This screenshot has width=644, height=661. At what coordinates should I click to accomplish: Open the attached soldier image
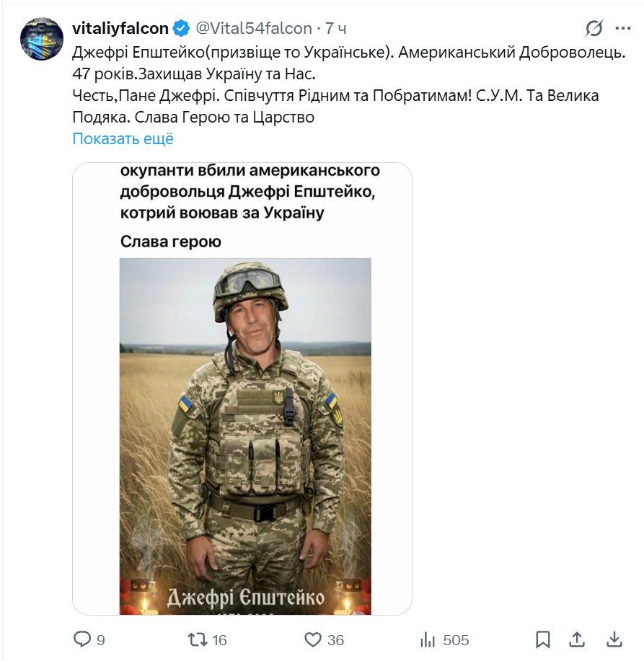(242, 389)
